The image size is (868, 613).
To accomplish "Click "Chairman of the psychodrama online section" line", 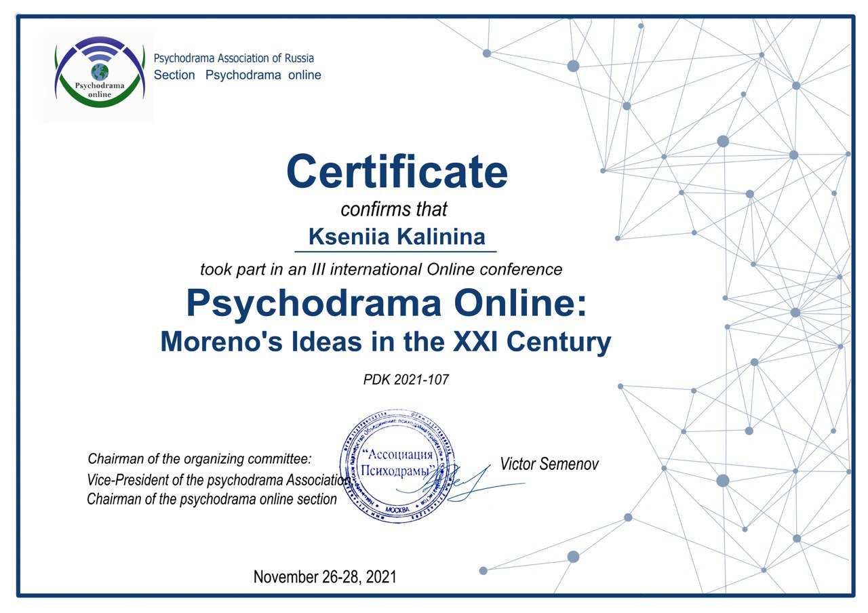I will 212,500.
